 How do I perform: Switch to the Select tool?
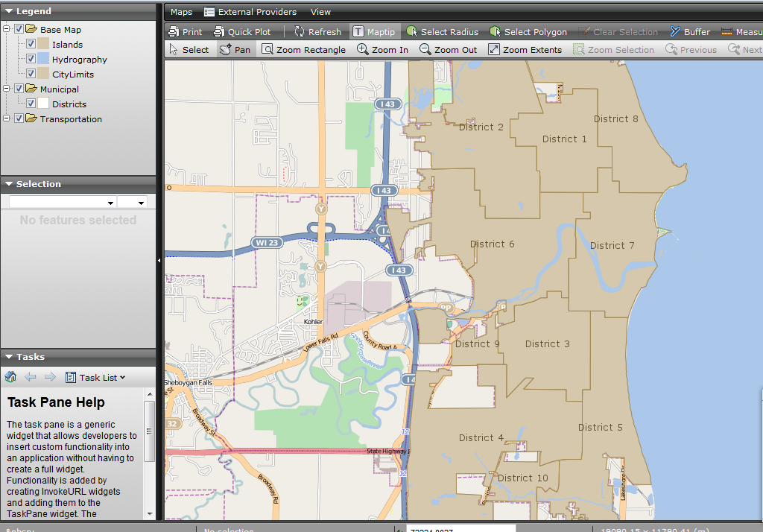point(189,49)
